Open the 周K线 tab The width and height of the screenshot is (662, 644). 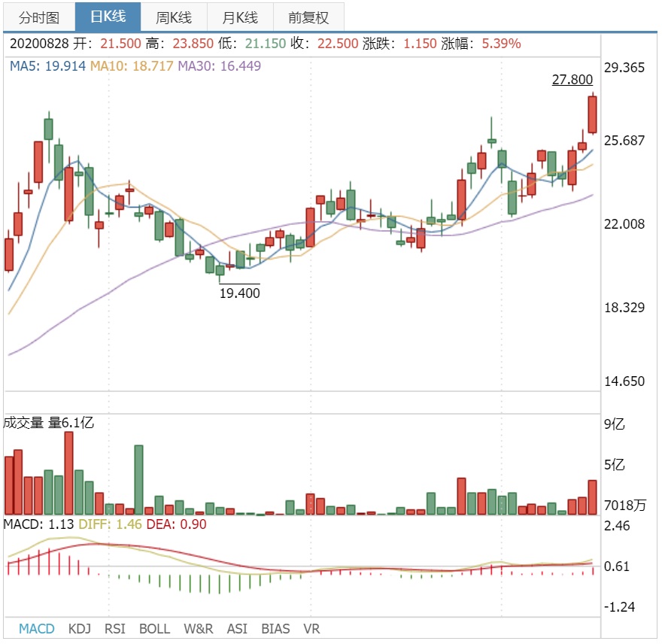tap(174, 17)
